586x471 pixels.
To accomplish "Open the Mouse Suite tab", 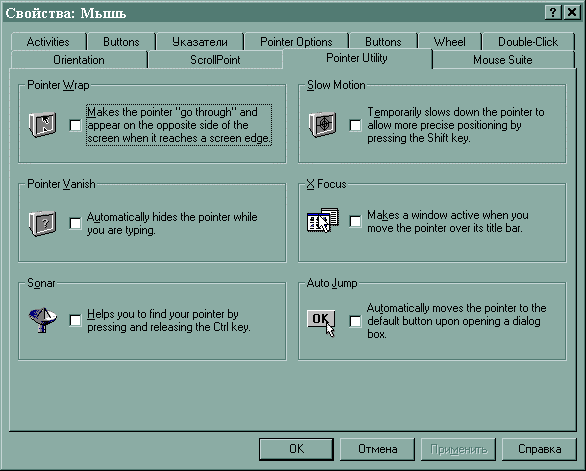I will (x=503, y=60).
